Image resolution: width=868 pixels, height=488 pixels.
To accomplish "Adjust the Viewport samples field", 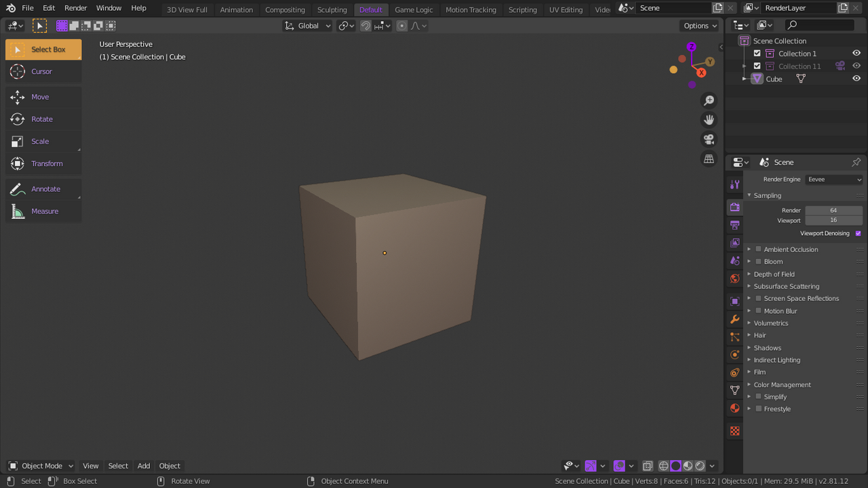I will coord(833,220).
